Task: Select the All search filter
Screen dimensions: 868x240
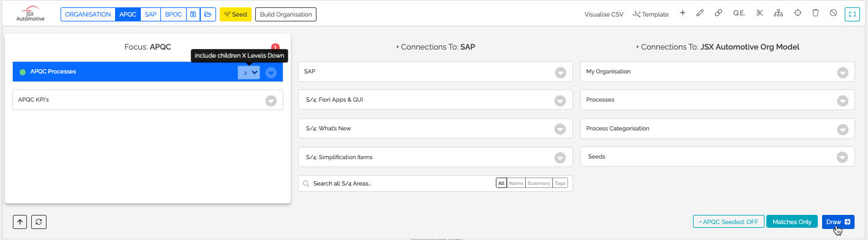Action: (501, 183)
